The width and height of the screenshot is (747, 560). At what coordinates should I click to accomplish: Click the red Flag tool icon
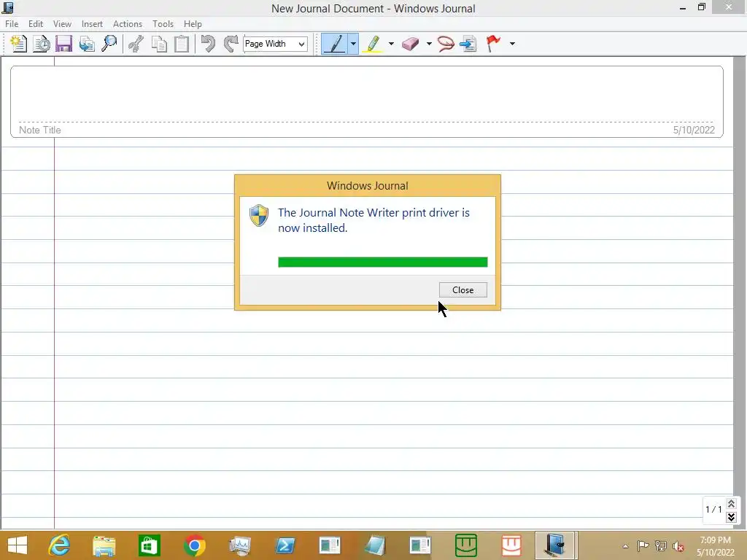click(493, 44)
